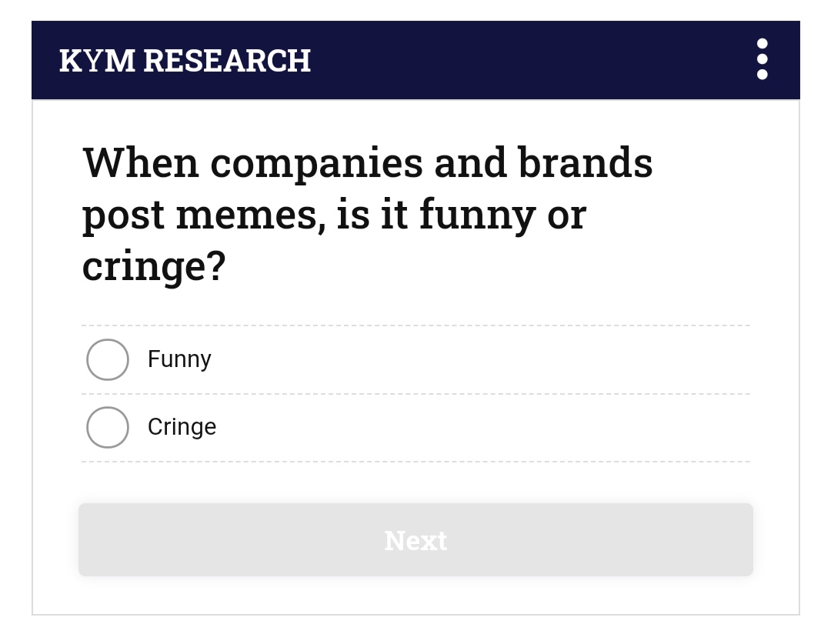
Task: Click the word "cringe?" in the question
Action: click(154, 265)
